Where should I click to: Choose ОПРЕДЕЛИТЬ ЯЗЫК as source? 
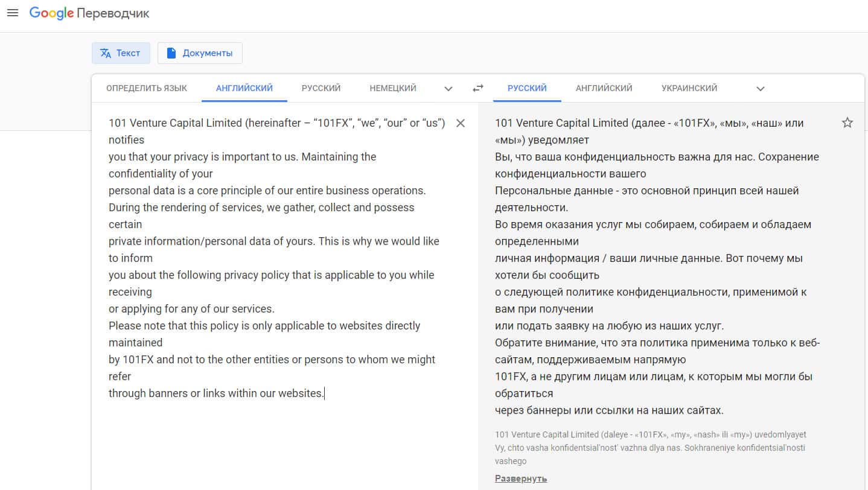[x=147, y=88]
